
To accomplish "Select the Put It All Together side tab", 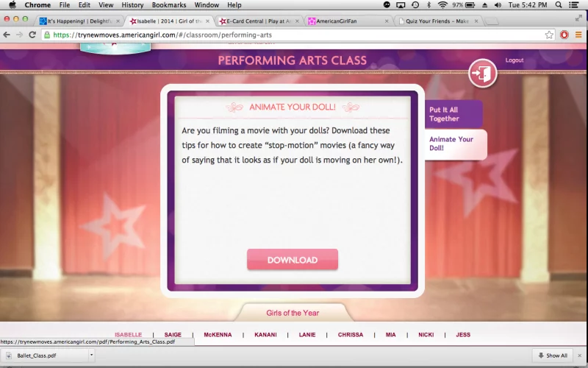I will 453,114.
